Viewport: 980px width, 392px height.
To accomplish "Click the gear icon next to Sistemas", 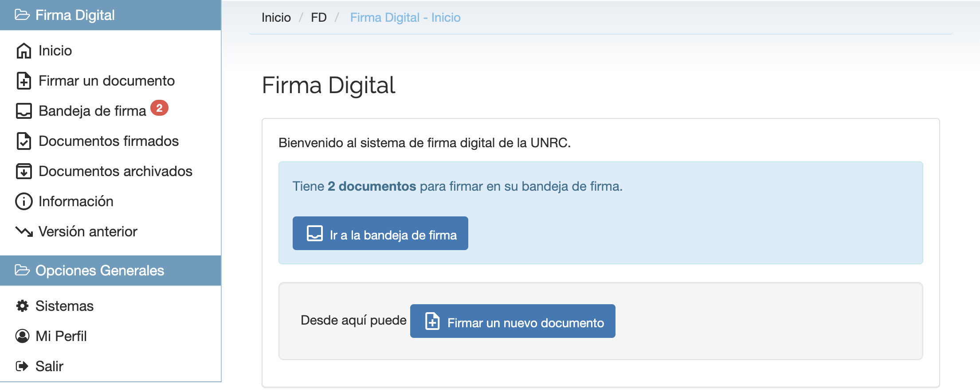I will point(22,306).
